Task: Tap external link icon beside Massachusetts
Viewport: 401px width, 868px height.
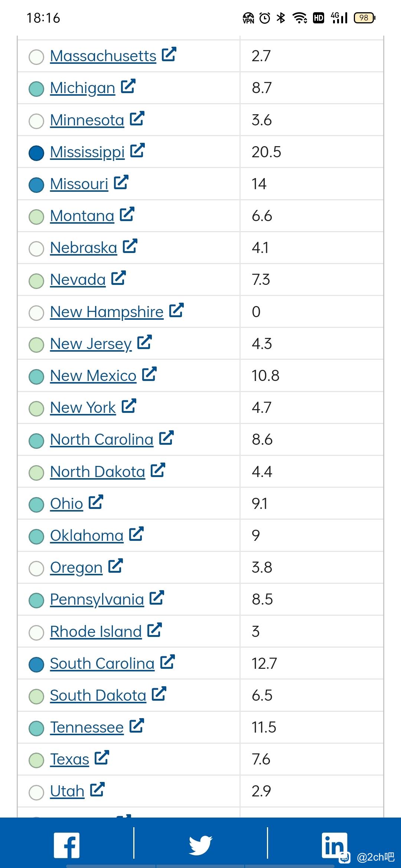Action: 169,54
